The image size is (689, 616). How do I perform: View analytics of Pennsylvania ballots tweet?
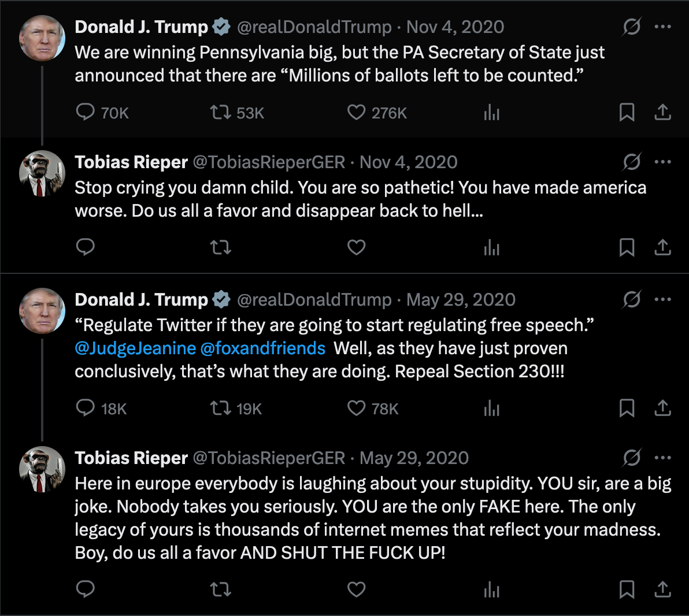491,112
